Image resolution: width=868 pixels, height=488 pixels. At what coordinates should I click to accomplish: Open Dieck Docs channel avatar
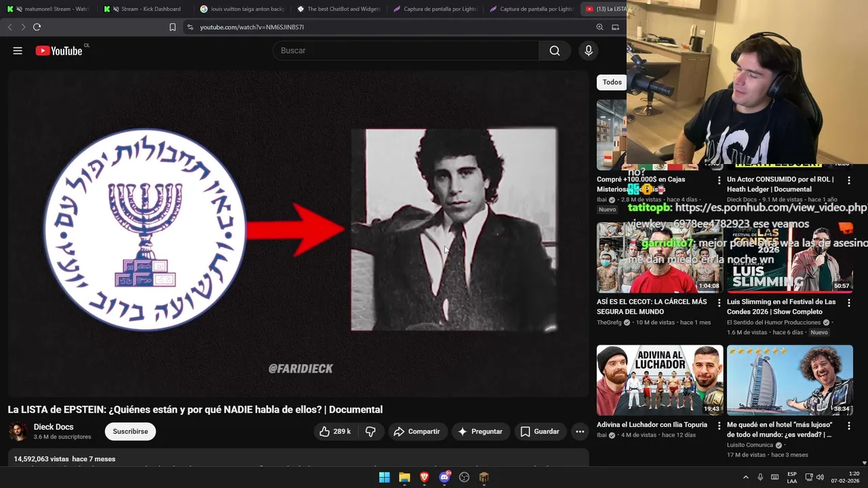coord(18,432)
